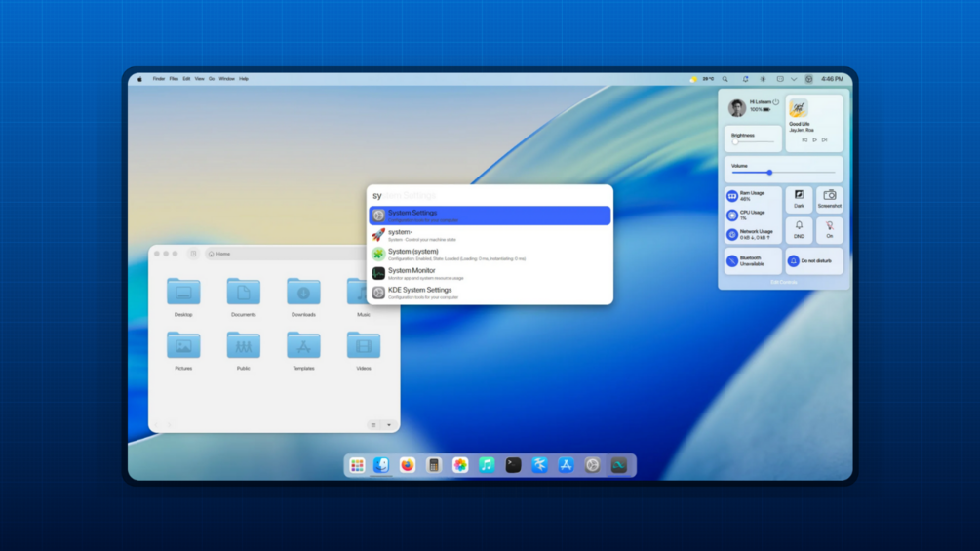Viewport: 980px width, 551px height.
Task: Expand the tray chevron in the menu bar
Action: 794,79
